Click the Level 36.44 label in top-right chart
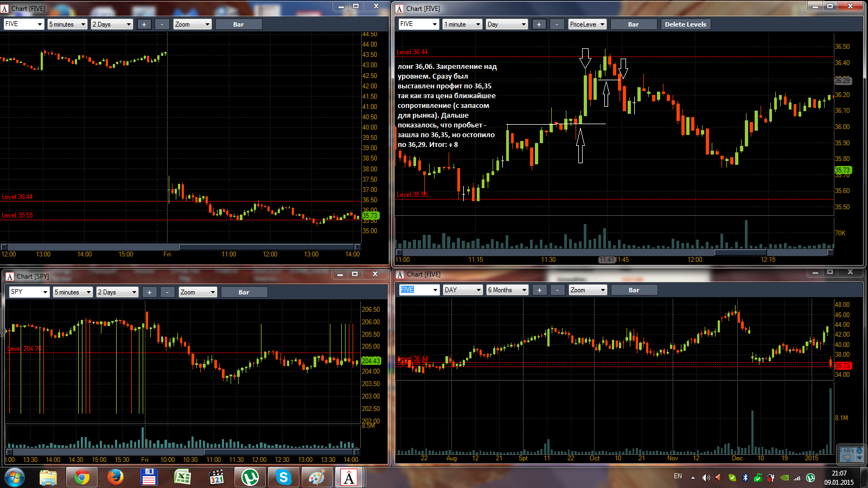 (412, 52)
